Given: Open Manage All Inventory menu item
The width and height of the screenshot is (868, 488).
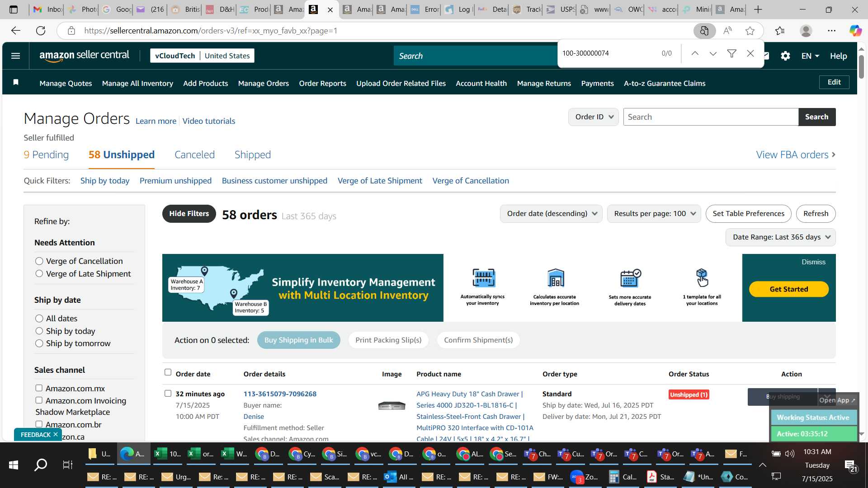Looking at the screenshot, I should [x=137, y=83].
